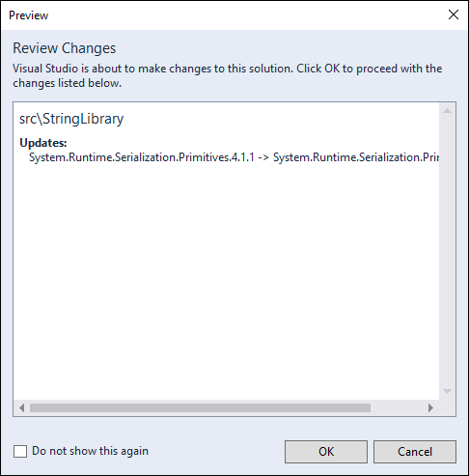The image size is (469, 476).
Task: Confirm the changes with the OK button
Action: tap(326, 452)
